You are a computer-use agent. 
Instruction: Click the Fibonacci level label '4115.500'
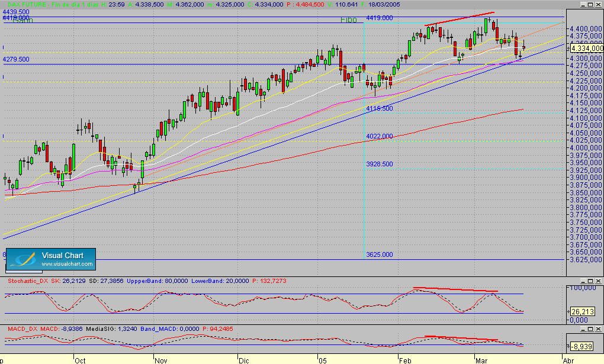click(380, 109)
